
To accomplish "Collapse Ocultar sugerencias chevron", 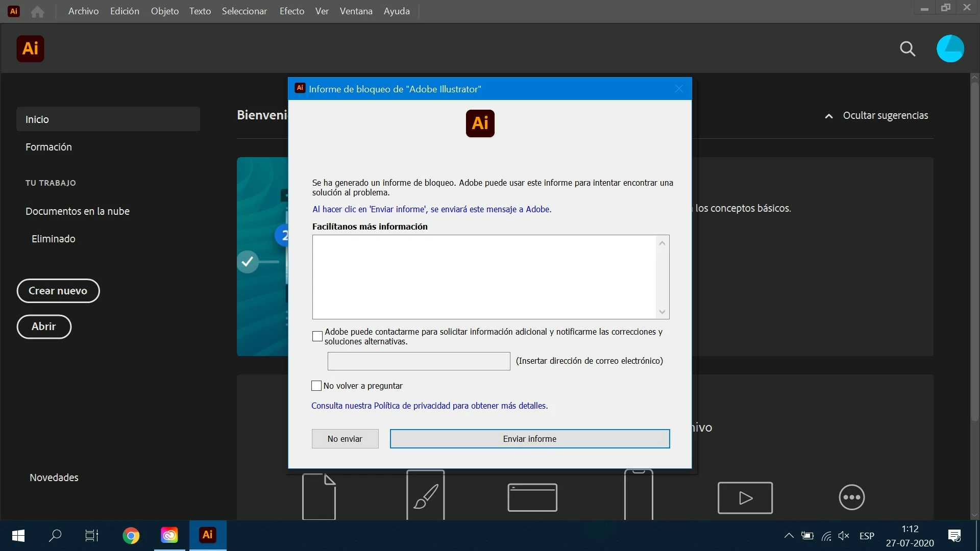I will [x=829, y=116].
